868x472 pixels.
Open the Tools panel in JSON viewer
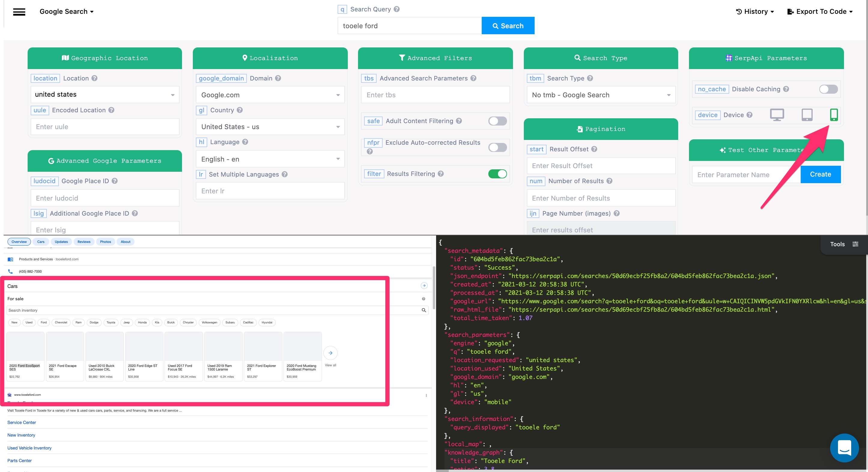tap(843, 244)
